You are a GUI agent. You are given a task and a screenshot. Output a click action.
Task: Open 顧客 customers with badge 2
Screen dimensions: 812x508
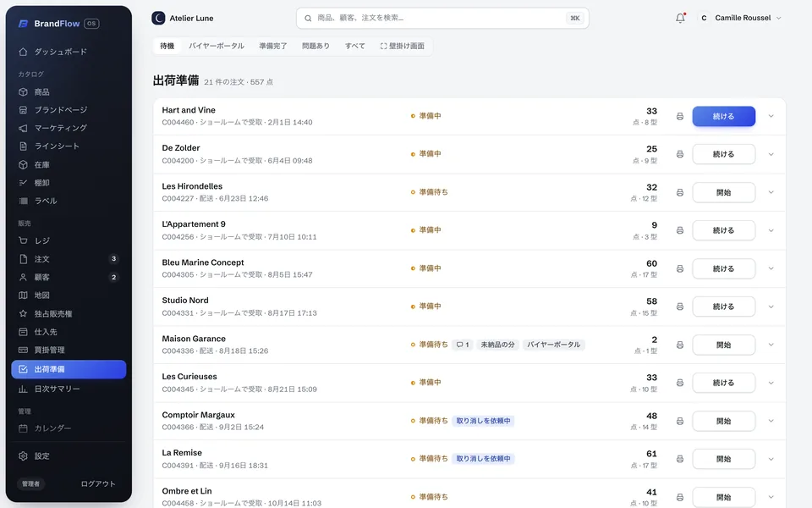69,278
